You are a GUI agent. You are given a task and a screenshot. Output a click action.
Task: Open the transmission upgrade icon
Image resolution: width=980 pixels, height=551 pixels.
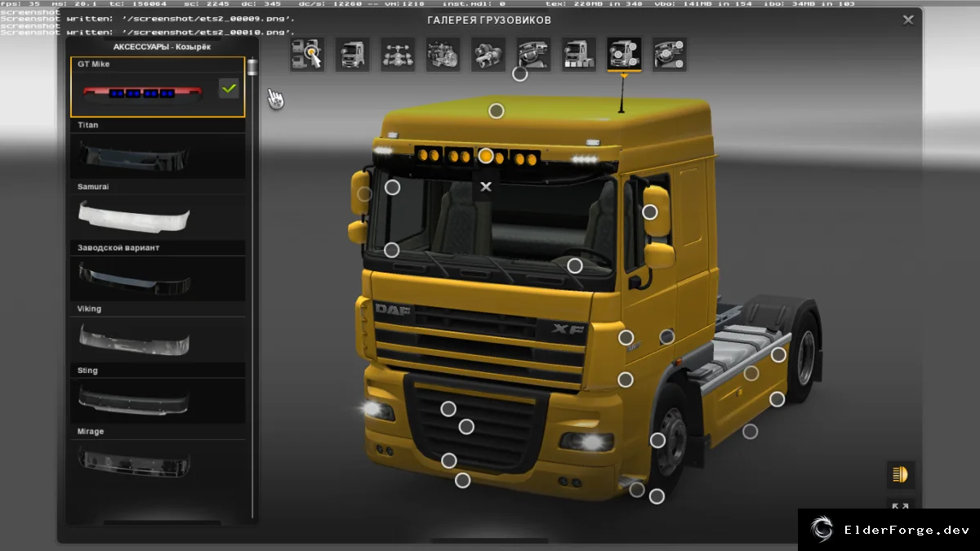[x=488, y=54]
